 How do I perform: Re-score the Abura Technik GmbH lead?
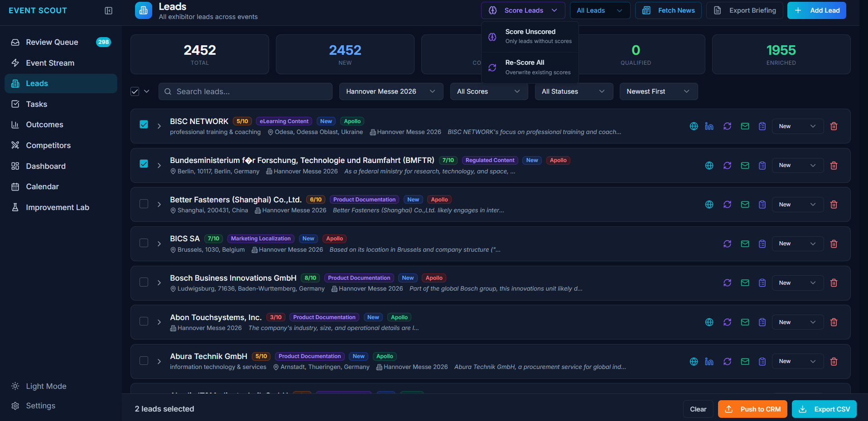click(727, 362)
